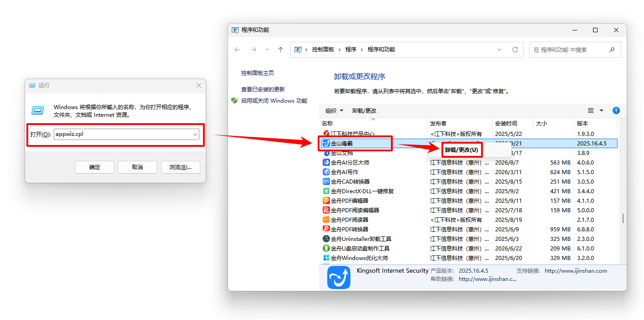Click the large Kingsoft Internet Security logo

point(339,278)
